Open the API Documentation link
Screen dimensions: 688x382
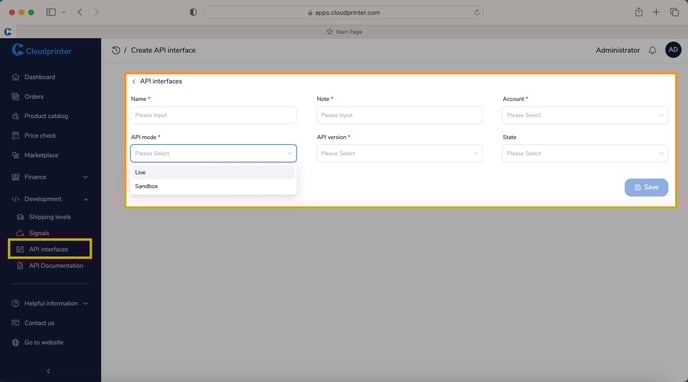coord(56,266)
